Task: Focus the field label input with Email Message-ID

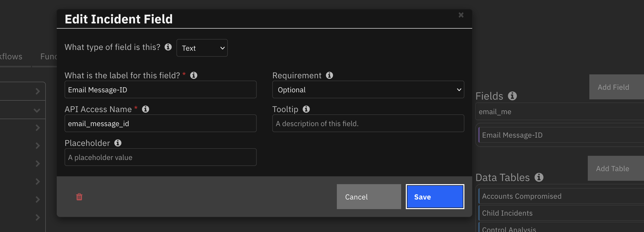Action: click(160, 89)
